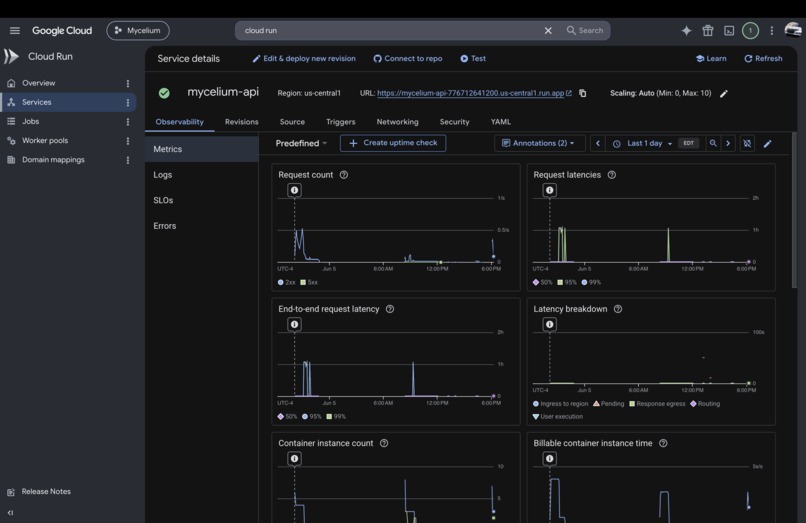Viewport: 806px width, 523px height.
Task: Collapse the side navigation panel arrow
Action: click(10, 513)
